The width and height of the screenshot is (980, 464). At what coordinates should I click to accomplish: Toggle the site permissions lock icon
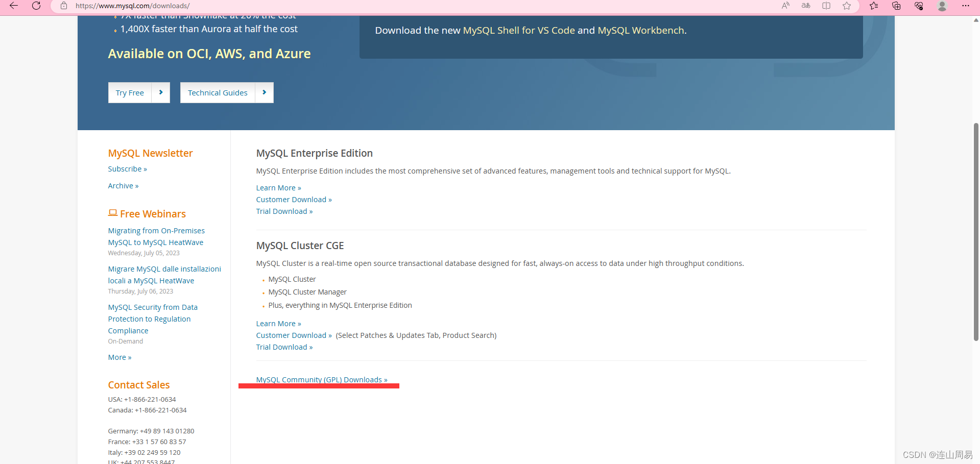(63, 6)
